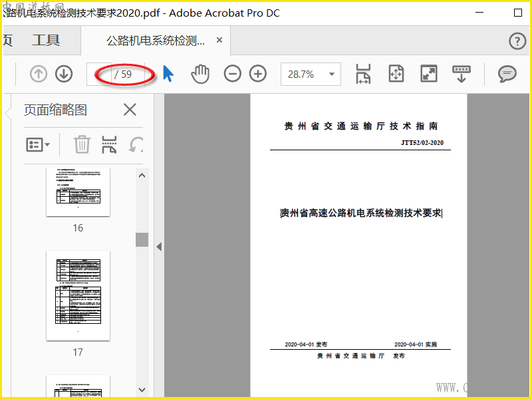Image resolution: width=532 pixels, height=399 pixels.
Task: Go to the previous page arrow
Action: click(x=39, y=74)
